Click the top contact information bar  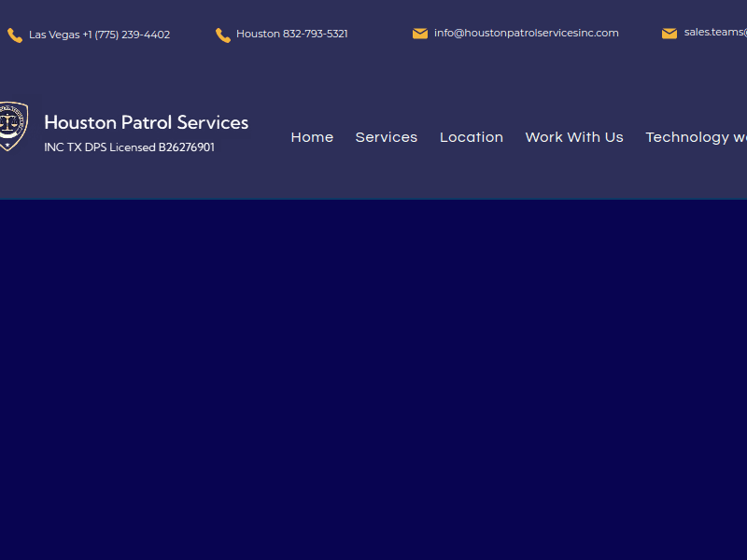click(x=373, y=34)
